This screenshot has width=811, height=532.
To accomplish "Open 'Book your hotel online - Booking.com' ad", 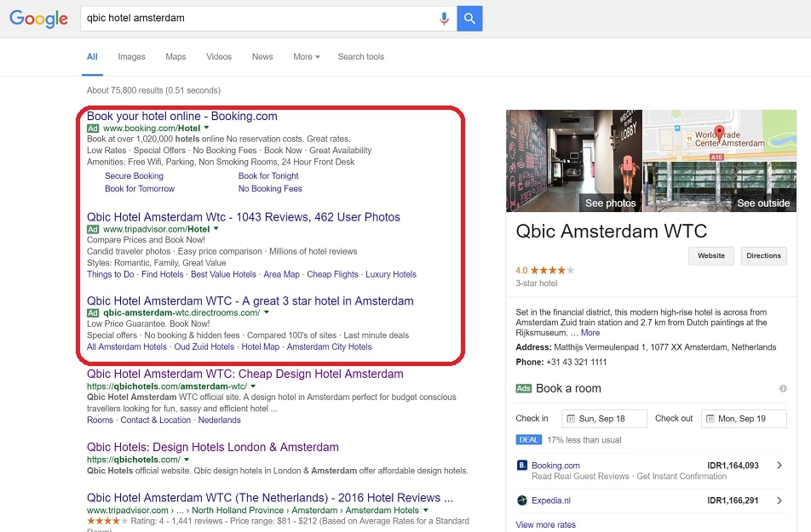I will click(182, 117).
